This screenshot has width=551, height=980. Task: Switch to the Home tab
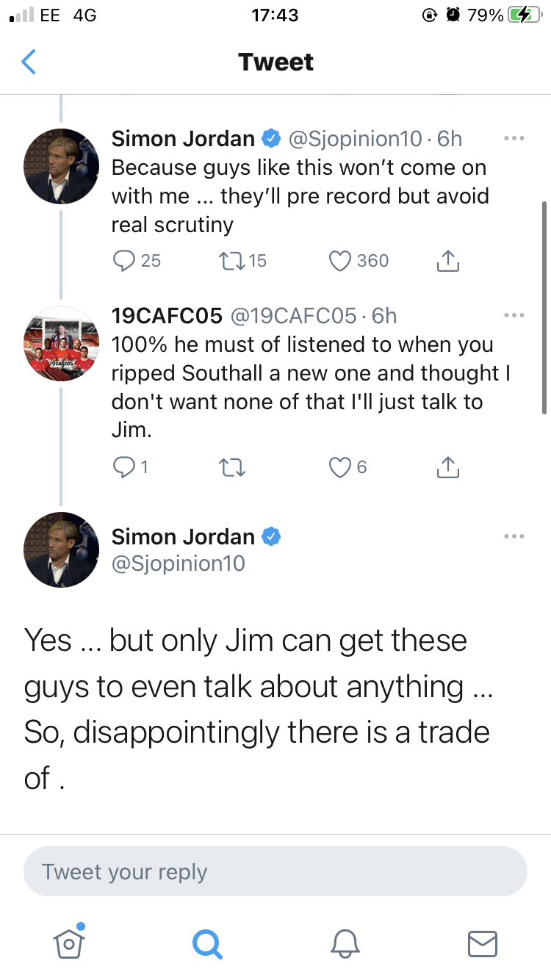coord(68,943)
